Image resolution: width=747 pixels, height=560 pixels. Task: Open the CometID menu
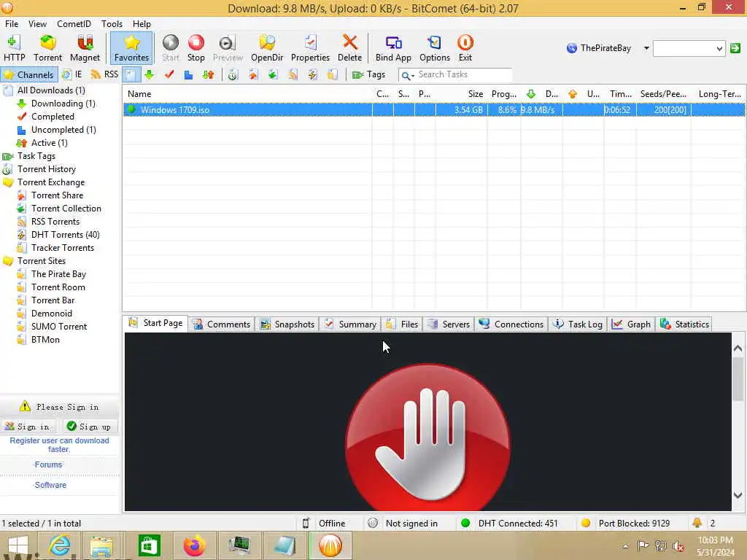coord(74,24)
